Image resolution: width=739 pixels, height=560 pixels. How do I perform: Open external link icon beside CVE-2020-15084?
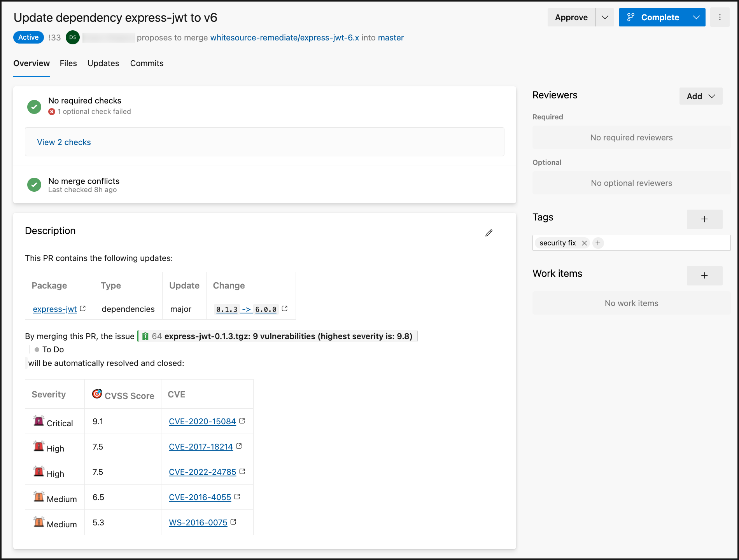pyautogui.click(x=242, y=421)
